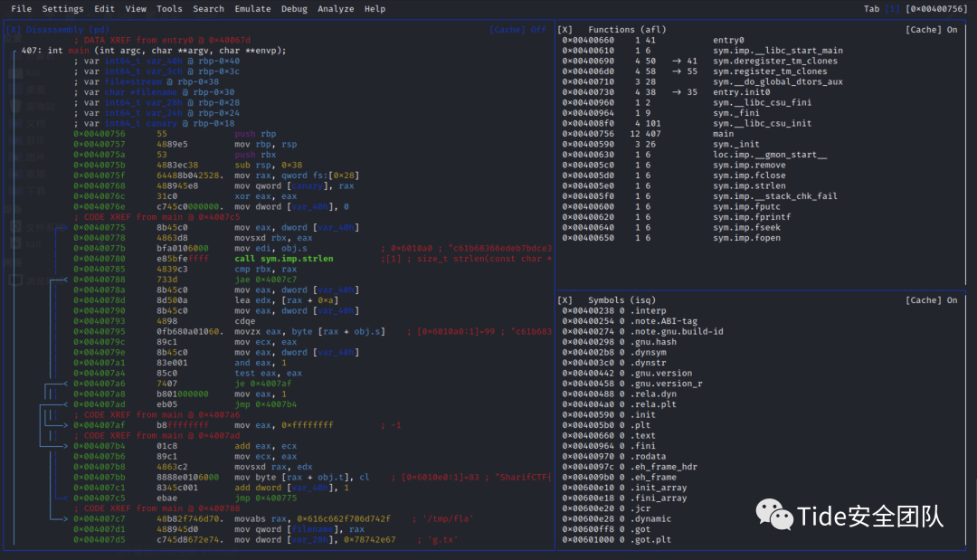Select sym.__libc_csu_init function row

tap(687, 123)
